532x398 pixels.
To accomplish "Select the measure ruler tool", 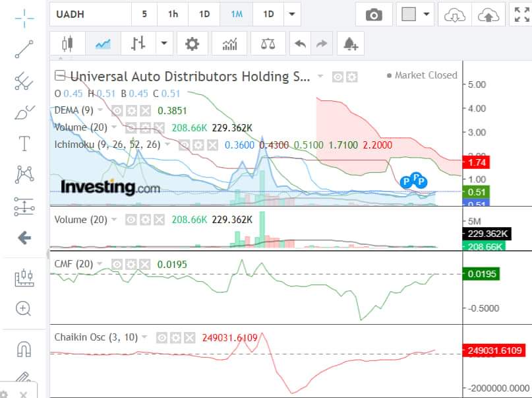I will coord(24,277).
